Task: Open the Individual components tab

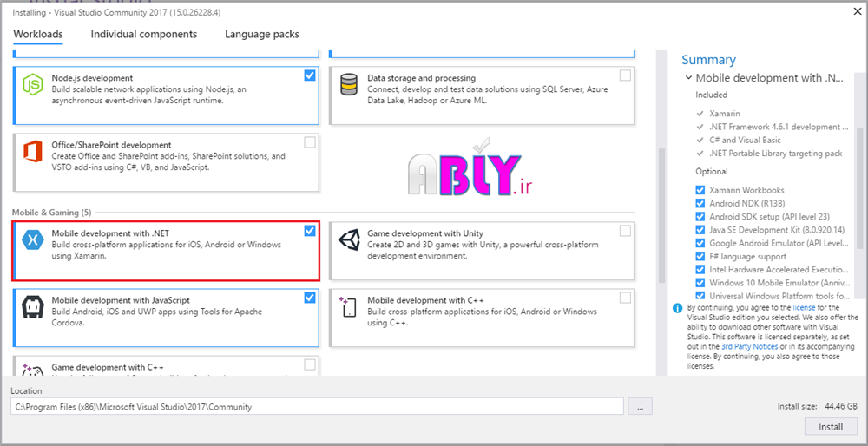Action: point(144,35)
